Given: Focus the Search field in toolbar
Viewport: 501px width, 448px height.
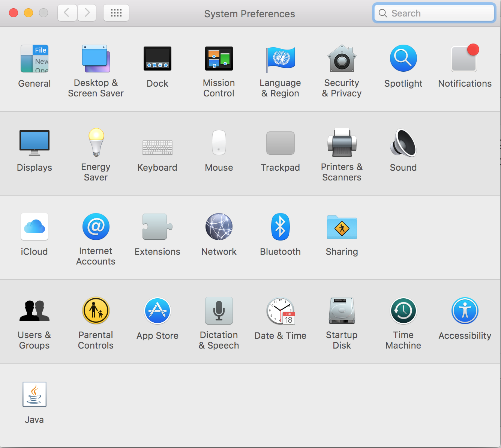Looking at the screenshot, I should (434, 13).
